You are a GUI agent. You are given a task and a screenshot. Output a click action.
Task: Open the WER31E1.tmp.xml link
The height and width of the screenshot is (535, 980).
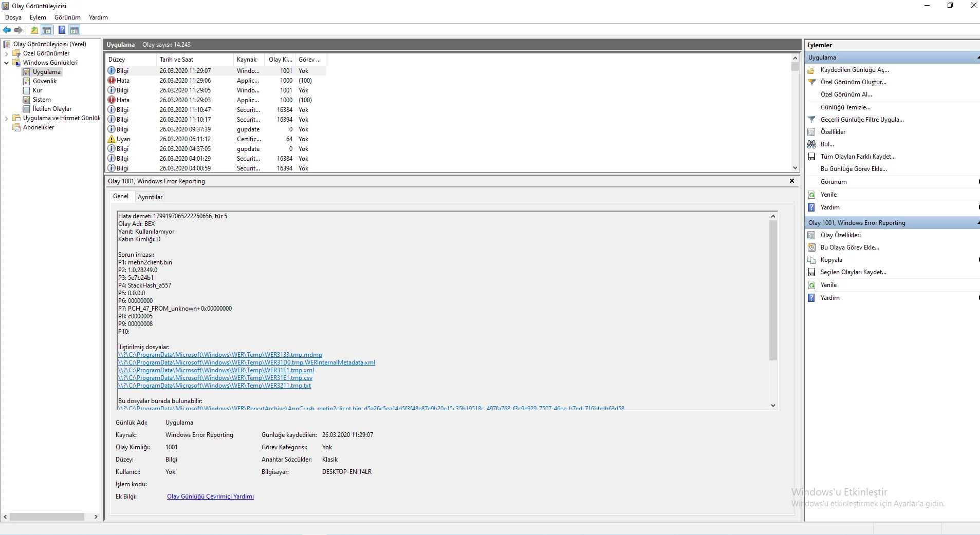216,370
